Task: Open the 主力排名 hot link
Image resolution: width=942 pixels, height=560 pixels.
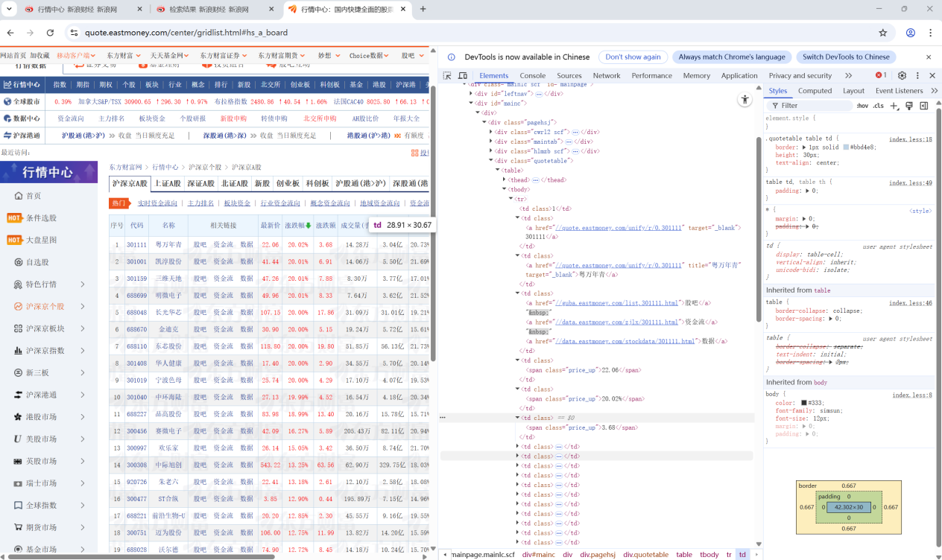Action: coord(200,203)
